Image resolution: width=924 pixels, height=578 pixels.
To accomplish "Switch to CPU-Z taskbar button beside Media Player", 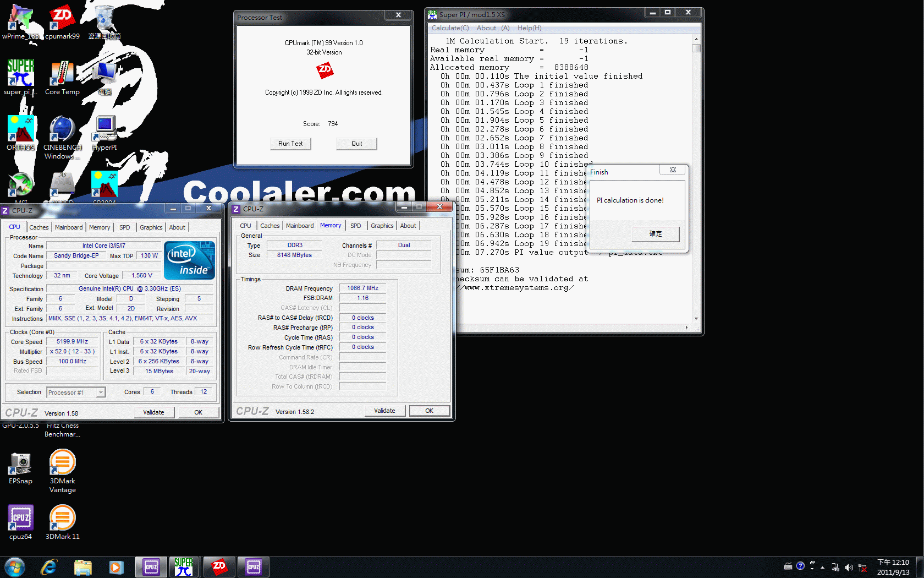I will click(151, 567).
